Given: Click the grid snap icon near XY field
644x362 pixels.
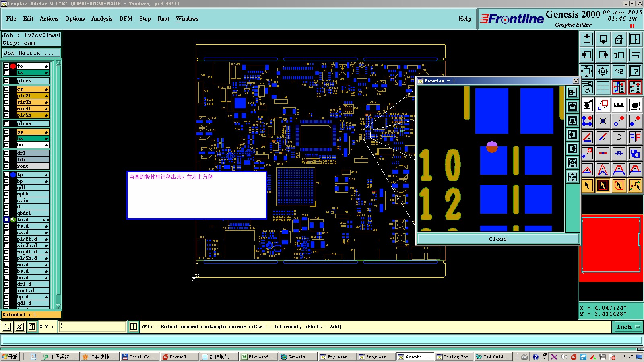Looking at the screenshot, I should pos(32,327).
